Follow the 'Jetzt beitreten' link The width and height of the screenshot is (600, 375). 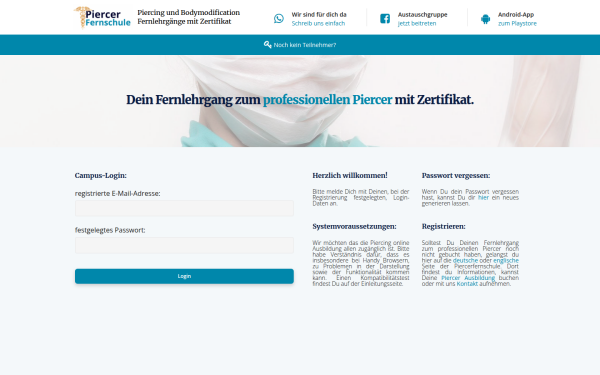(x=417, y=23)
